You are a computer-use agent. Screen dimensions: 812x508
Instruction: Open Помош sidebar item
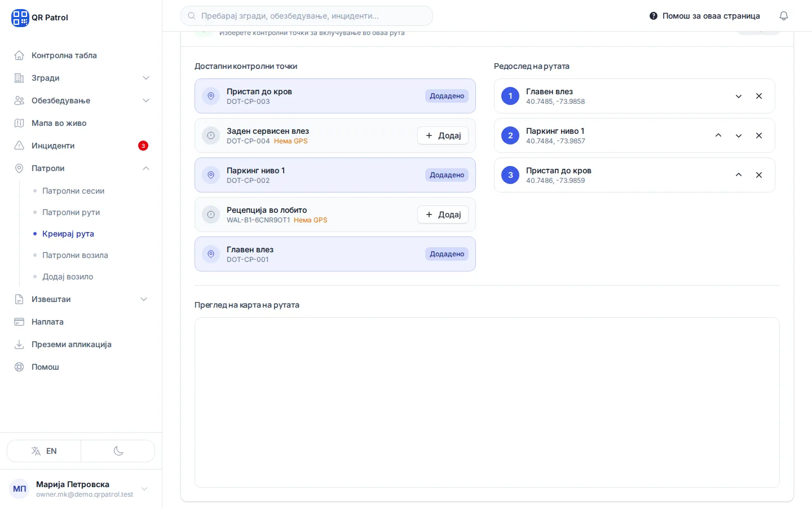81,367
